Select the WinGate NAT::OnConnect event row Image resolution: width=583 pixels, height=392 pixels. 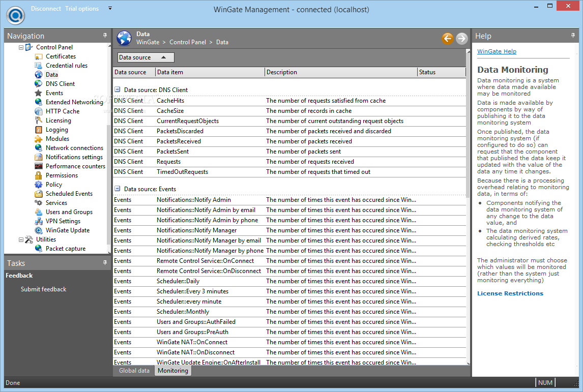289,342
